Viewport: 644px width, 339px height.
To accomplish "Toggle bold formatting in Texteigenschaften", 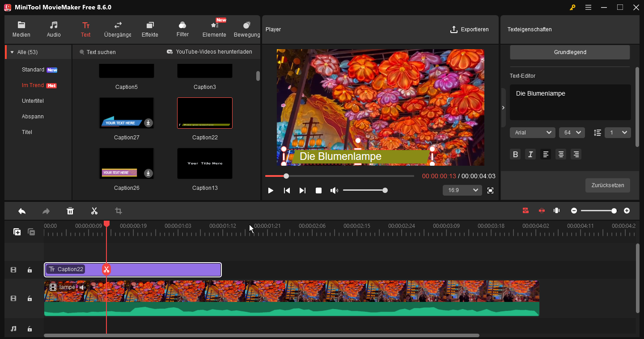I will [515, 154].
